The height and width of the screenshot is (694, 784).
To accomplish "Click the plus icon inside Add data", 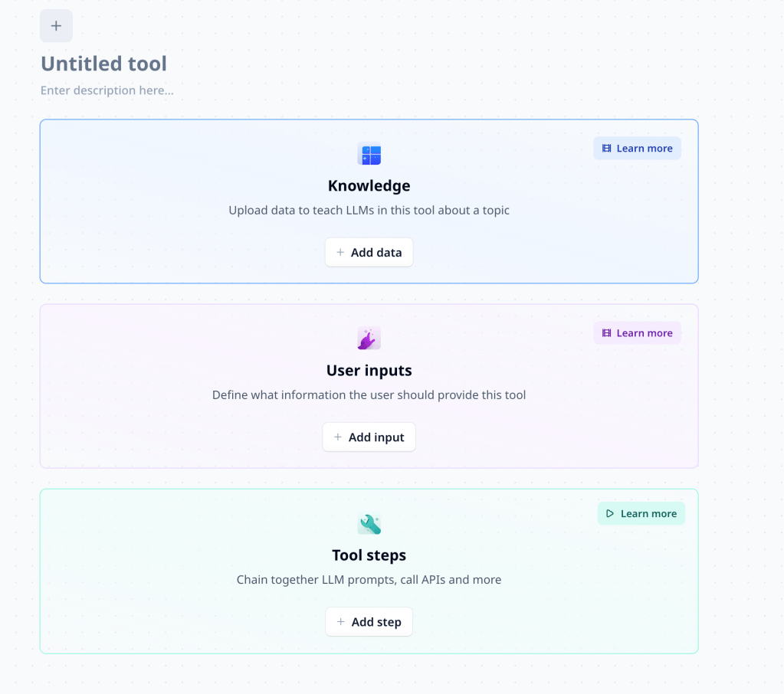I will tap(340, 253).
